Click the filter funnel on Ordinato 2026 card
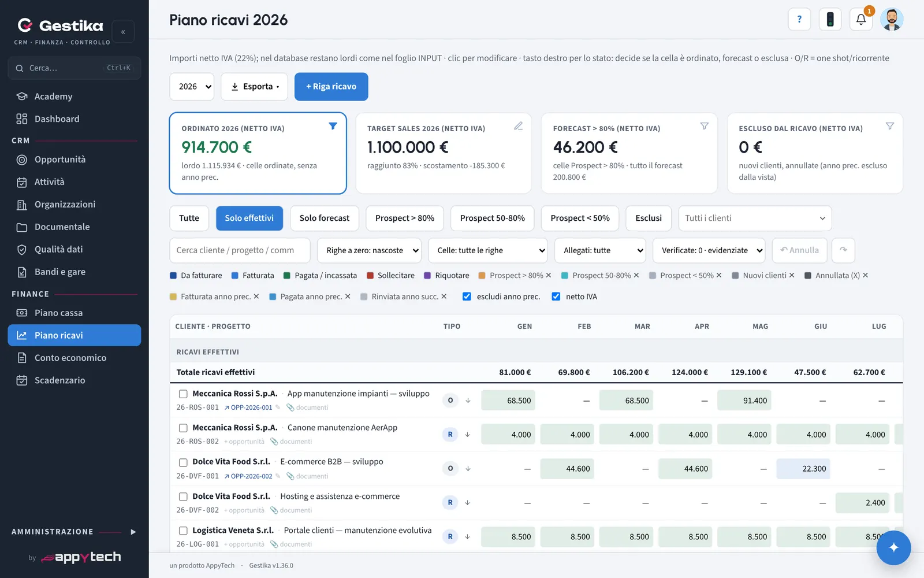Image resolution: width=924 pixels, height=578 pixels. click(333, 126)
